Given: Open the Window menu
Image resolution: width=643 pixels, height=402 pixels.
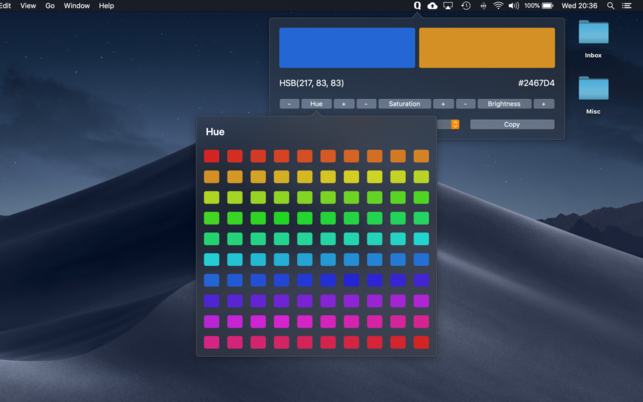Looking at the screenshot, I should point(77,6).
